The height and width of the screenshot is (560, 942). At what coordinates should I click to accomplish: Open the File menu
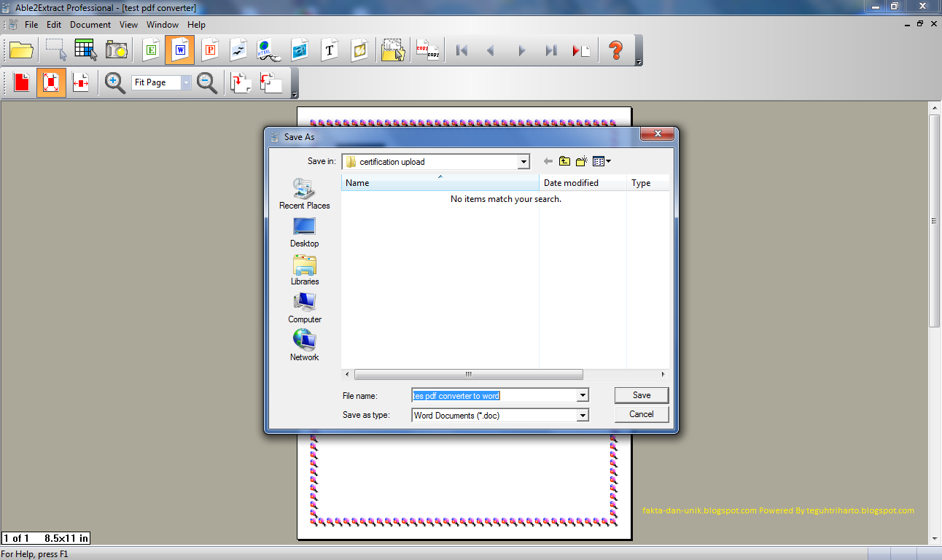tap(31, 24)
